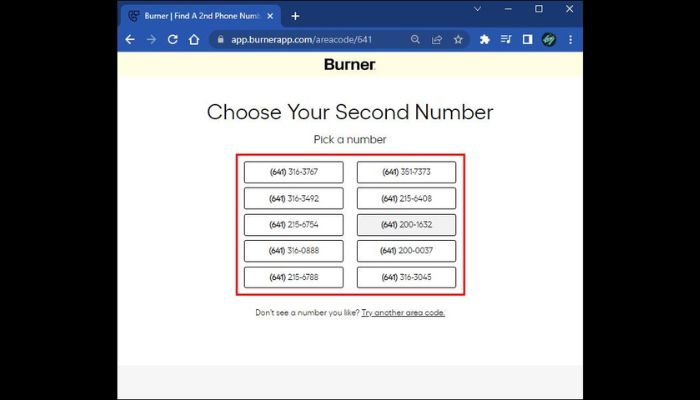Screen dimensions: 700x400
Task: Click the padlock site info icon
Action: 220,40
